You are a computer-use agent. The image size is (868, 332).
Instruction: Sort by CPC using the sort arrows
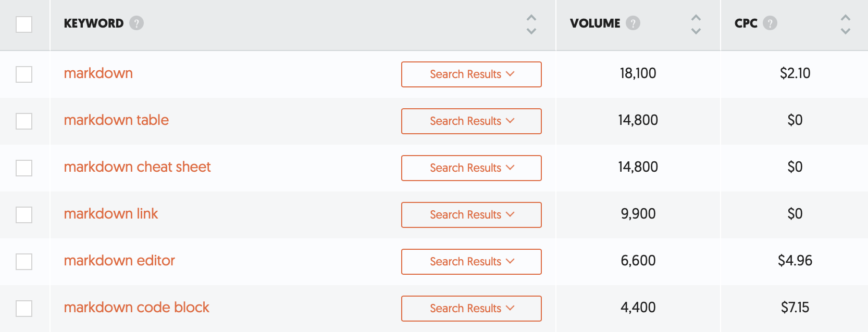tap(846, 24)
